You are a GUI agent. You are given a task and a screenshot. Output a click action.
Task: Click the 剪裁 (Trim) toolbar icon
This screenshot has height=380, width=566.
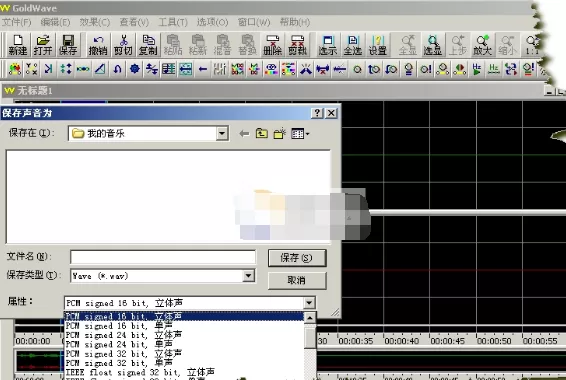click(x=297, y=45)
